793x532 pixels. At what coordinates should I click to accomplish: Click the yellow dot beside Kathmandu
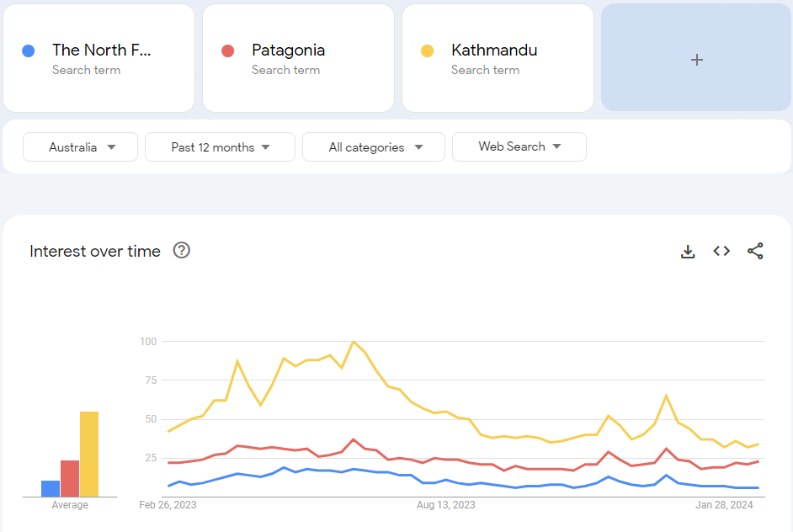[427, 51]
